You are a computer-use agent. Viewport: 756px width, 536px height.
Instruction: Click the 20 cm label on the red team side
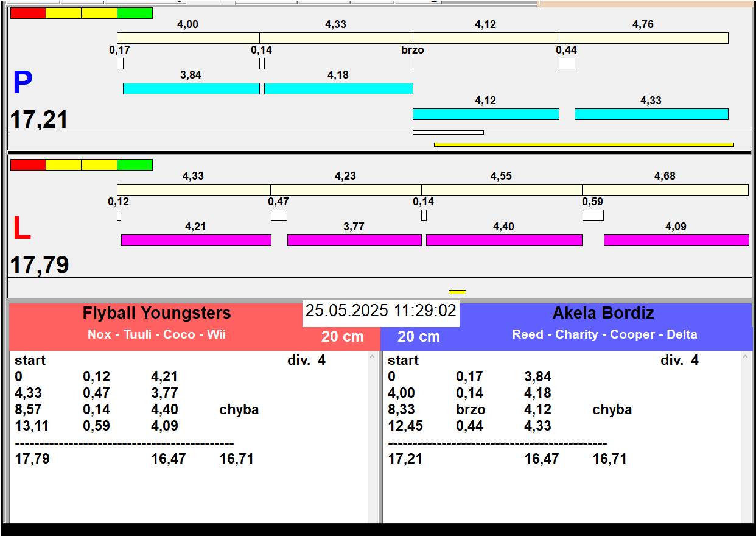point(342,336)
